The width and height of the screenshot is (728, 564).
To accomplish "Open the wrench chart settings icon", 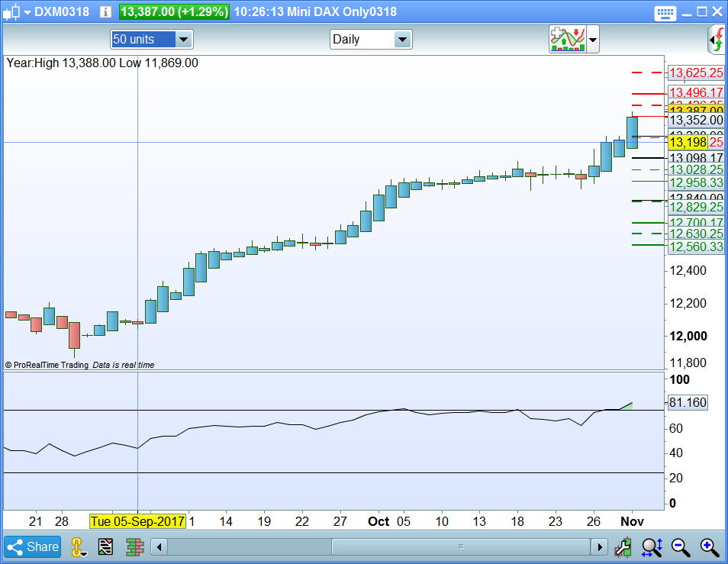I will click(x=623, y=546).
